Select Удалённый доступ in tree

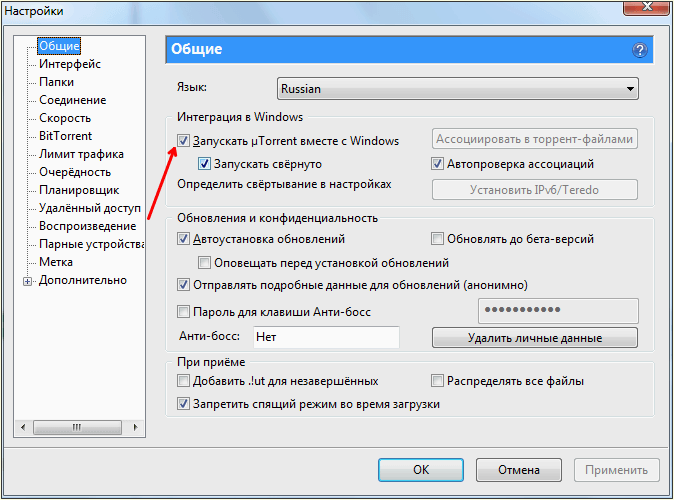click(90, 209)
